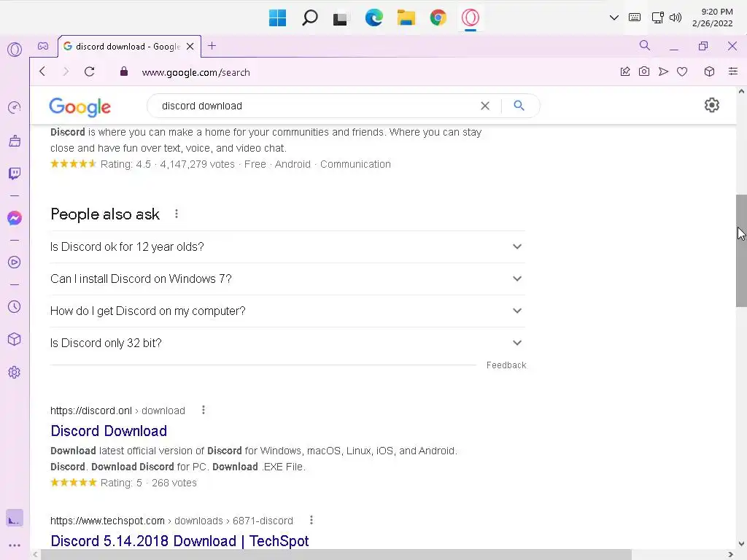Viewport: 747px width, 560px height.
Task: Launch Google Chrome from taskbar
Action: (438, 18)
